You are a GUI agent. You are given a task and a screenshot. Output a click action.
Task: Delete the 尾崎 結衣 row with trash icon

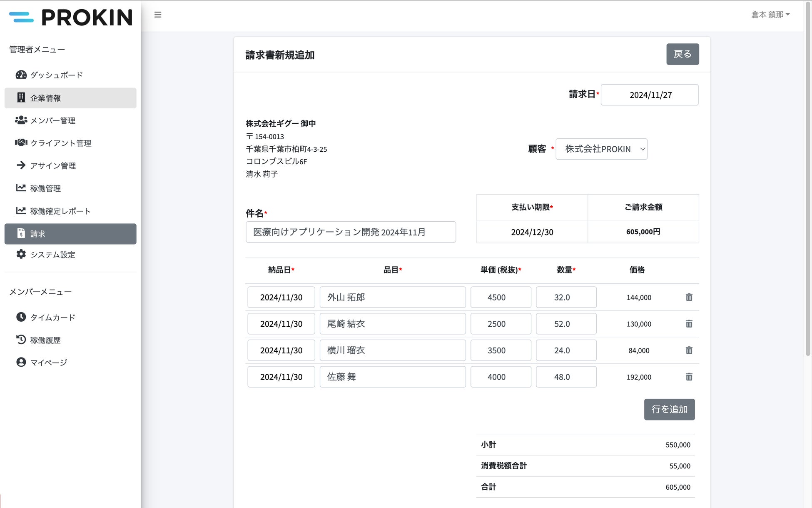tap(689, 324)
